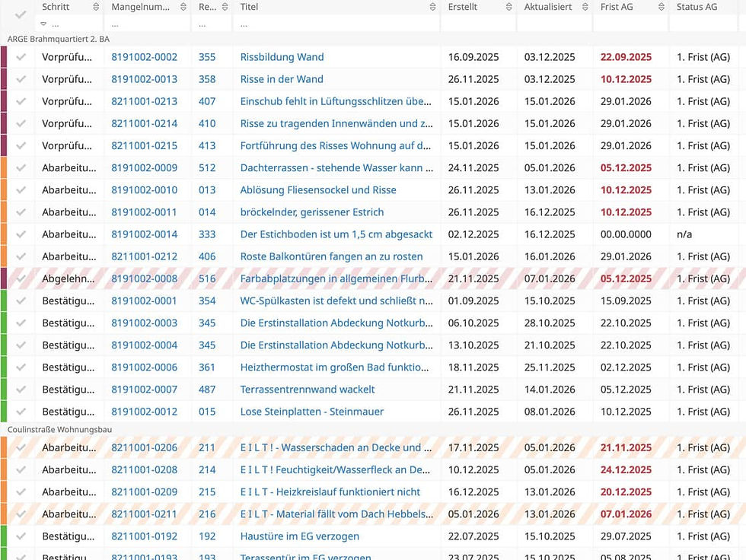The width and height of the screenshot is (746, 560).
Task: Check the row for Rissbildung Wand
Action: 21,57
